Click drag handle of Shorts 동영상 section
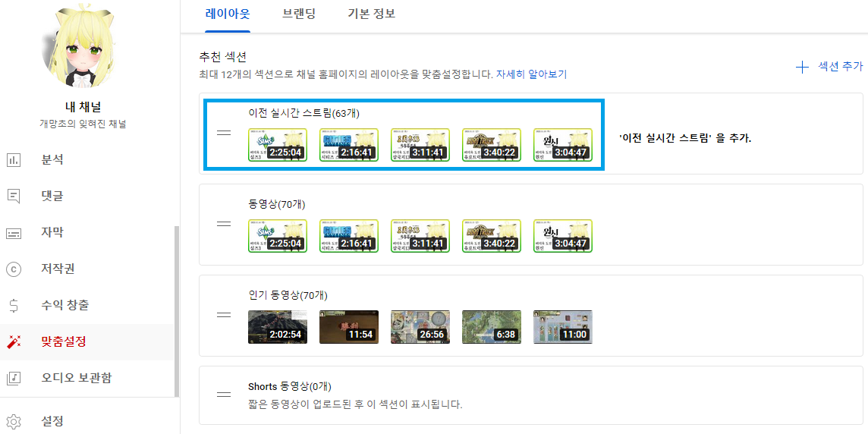This screenshot has width=868, height=434. tap(224, 395)
